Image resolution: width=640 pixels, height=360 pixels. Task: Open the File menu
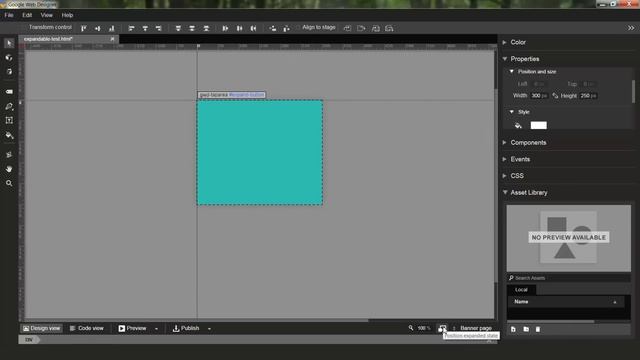(9, 15)
